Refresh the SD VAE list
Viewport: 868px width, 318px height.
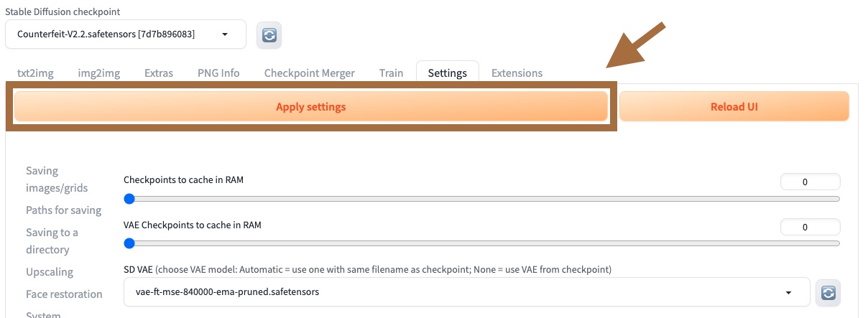point(828,293)
